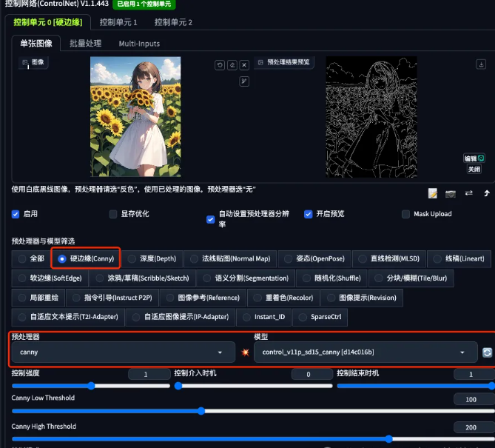The image size is (495, 448).
Task: Click the eraser icon above source image
Action: tap(232, 65)
